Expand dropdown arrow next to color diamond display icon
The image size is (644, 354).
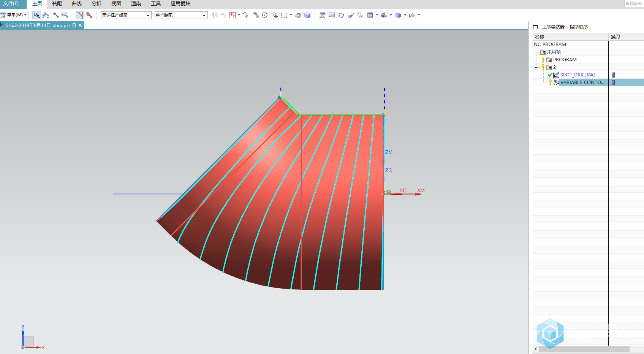coord(419,15)
